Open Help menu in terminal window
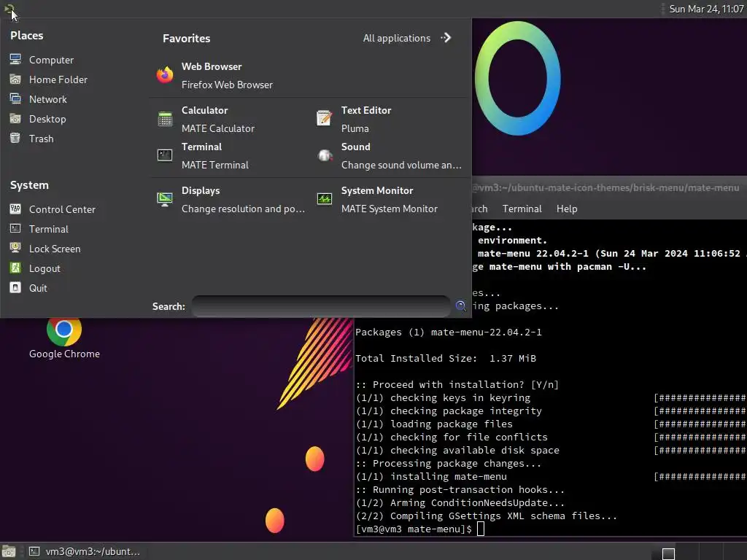The image size is (747, 560). (x=566, y=209)
